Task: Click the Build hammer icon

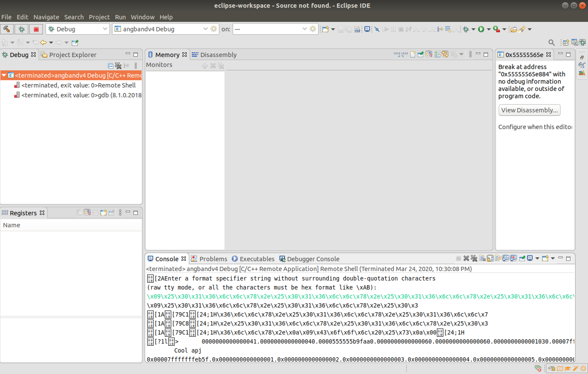Action: [7, 29]
